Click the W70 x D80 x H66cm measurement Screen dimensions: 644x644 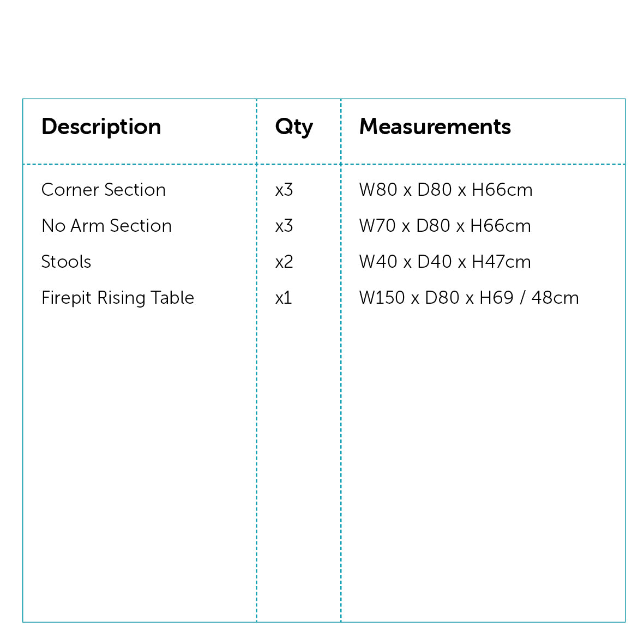[x=445, y=226]
